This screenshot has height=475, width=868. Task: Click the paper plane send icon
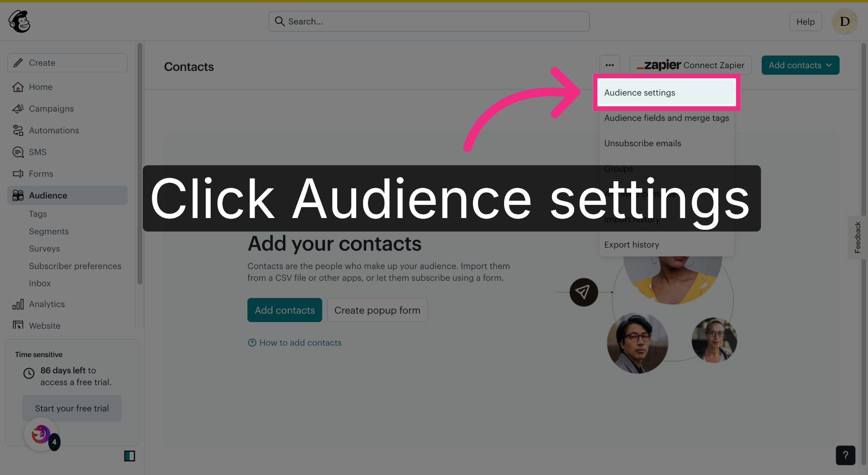click(x=584, y=292)
